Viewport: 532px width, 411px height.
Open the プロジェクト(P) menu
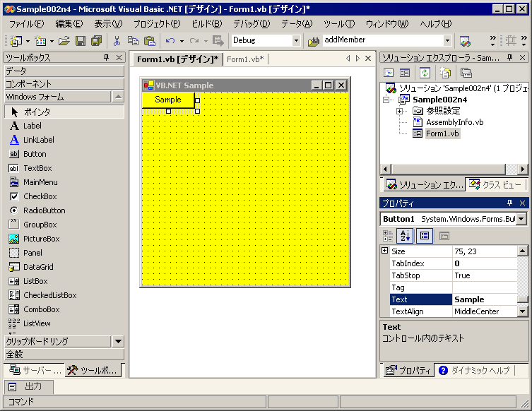(157, 24)
